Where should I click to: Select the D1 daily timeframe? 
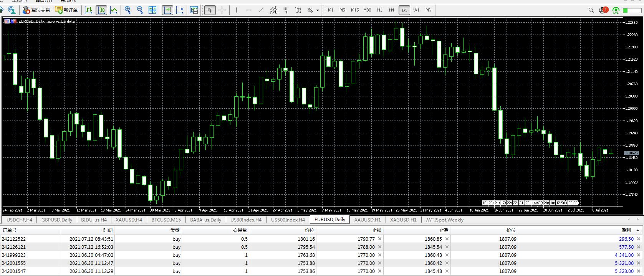pyautogui.click(x=404, y=10)
